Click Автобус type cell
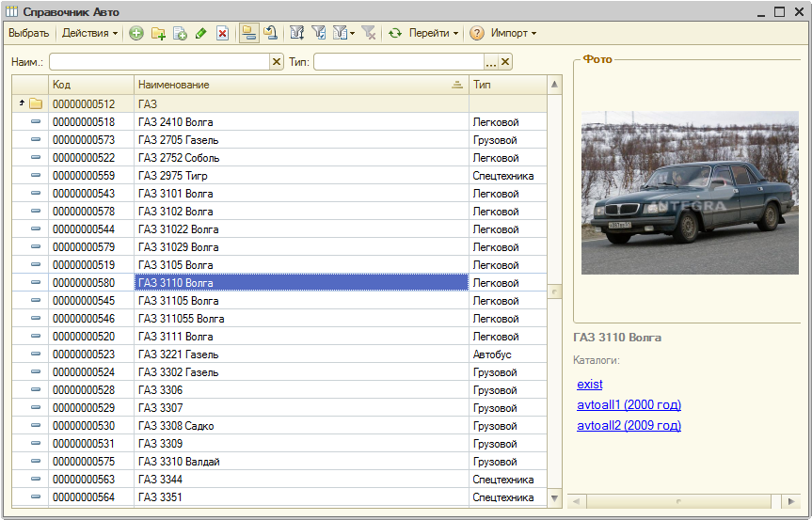The height and width of the screenshot is (520, 812). pos(508,354)
